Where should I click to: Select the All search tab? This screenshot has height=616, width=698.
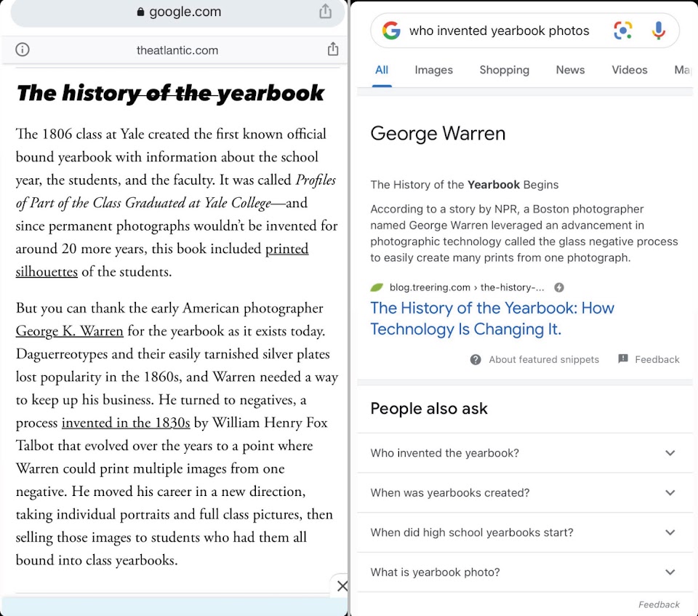click(x=382, y=70)
